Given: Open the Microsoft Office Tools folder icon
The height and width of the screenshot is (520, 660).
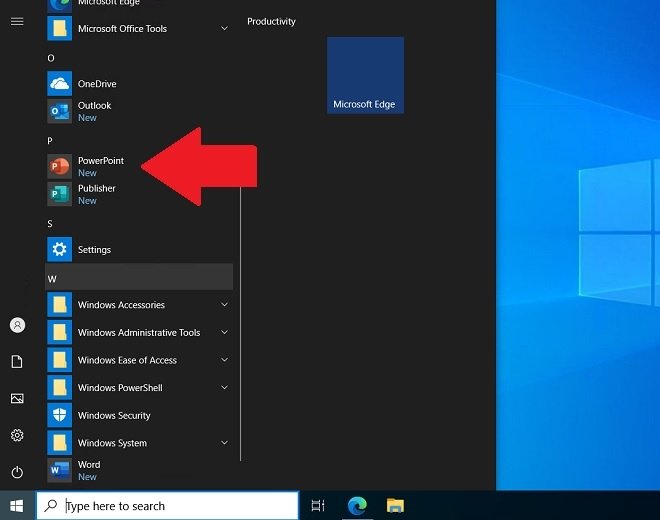Looking at the screenshot, I should tap(59, 28).
